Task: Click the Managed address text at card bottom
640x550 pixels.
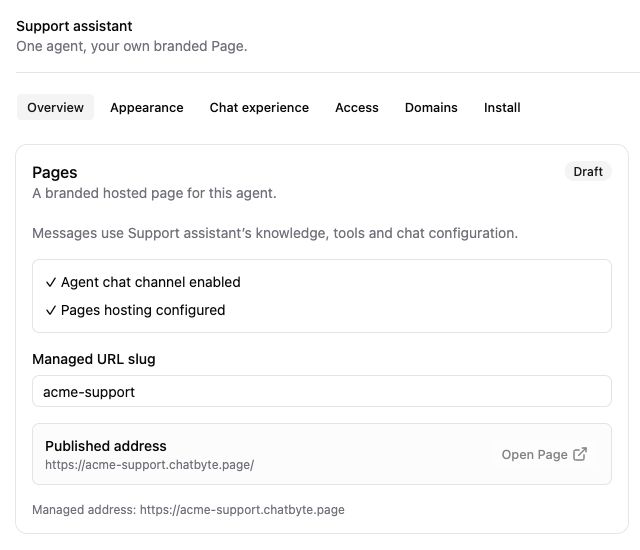Action: point(188,510)
